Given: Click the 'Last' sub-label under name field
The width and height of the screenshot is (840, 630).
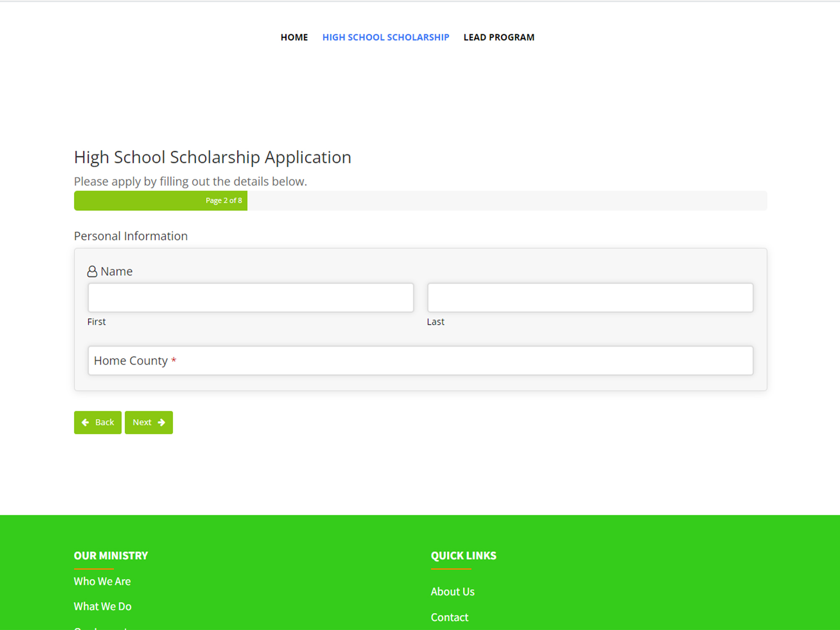Looking at the screenshot, I should [x=436, y=322].
